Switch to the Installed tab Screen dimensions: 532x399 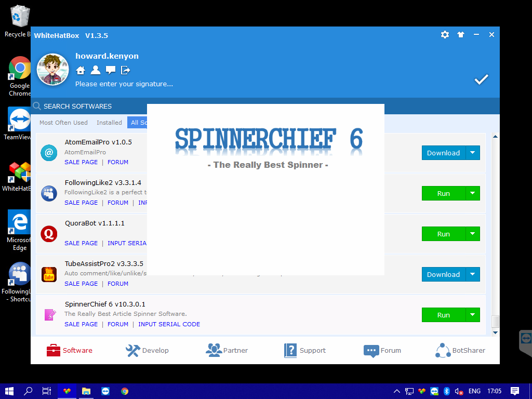click(x=109, y=123)
